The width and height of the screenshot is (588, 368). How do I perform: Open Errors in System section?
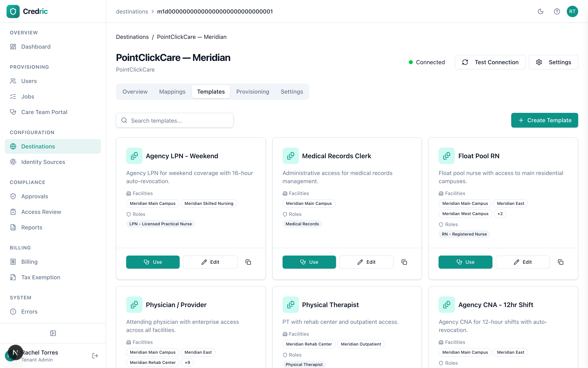click(x=53, y=312)
